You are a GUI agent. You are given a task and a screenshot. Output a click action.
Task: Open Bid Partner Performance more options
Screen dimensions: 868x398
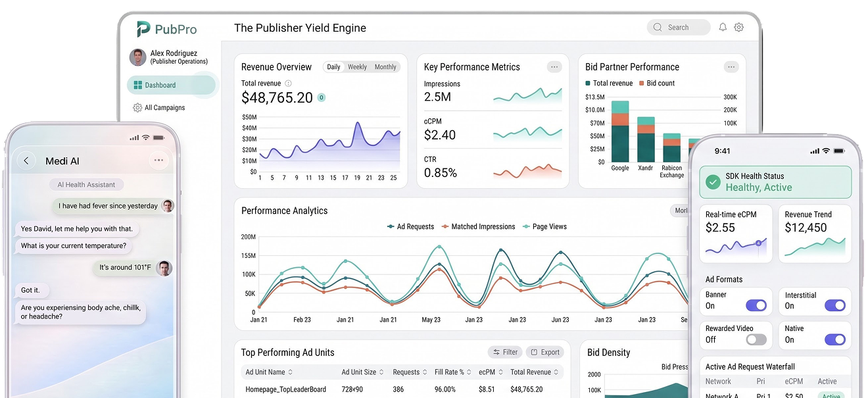coord(731,66)
